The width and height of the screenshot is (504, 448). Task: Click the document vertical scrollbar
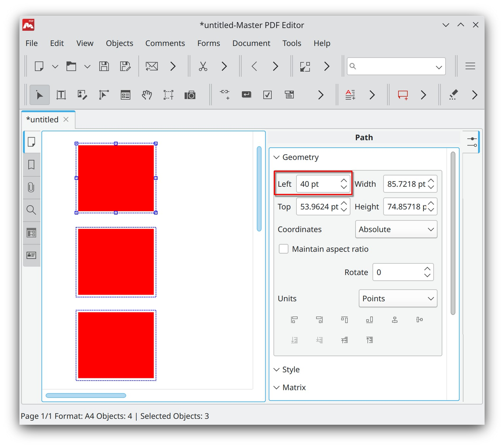click(259, 189)
